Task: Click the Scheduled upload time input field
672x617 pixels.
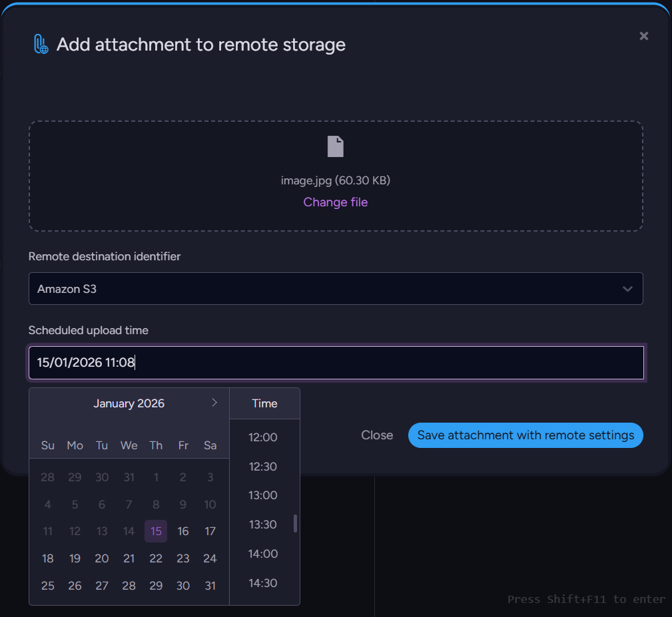Action: [336, 363]
